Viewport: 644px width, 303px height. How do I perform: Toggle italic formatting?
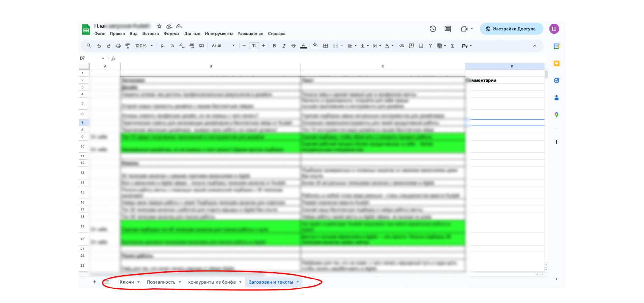click(x=284, y=46)
